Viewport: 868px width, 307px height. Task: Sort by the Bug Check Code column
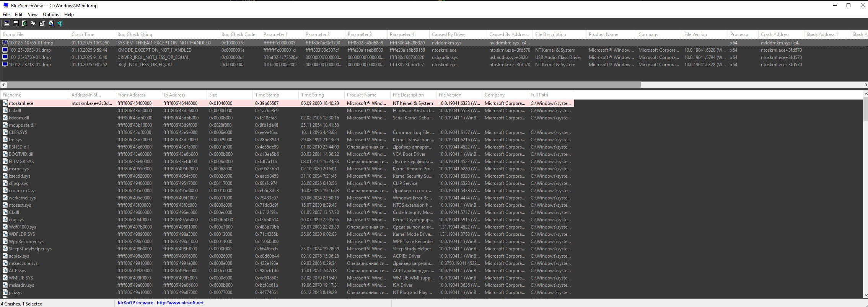pos(240,34)
